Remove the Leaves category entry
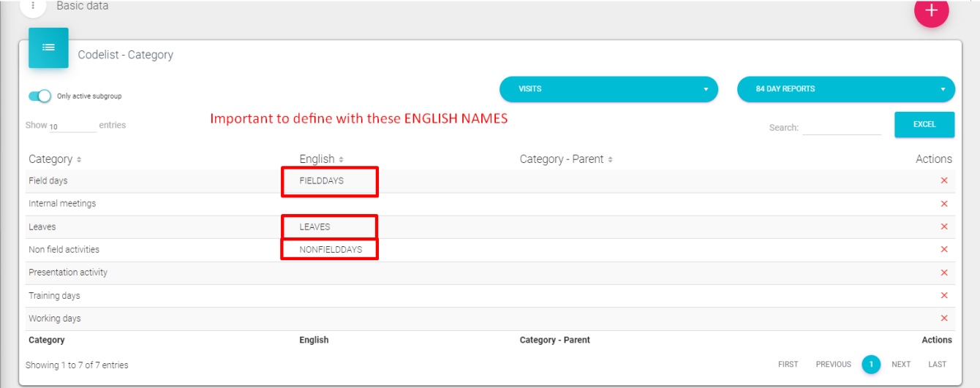This screenshot has width=980, height=388. (x=943, y=227)
